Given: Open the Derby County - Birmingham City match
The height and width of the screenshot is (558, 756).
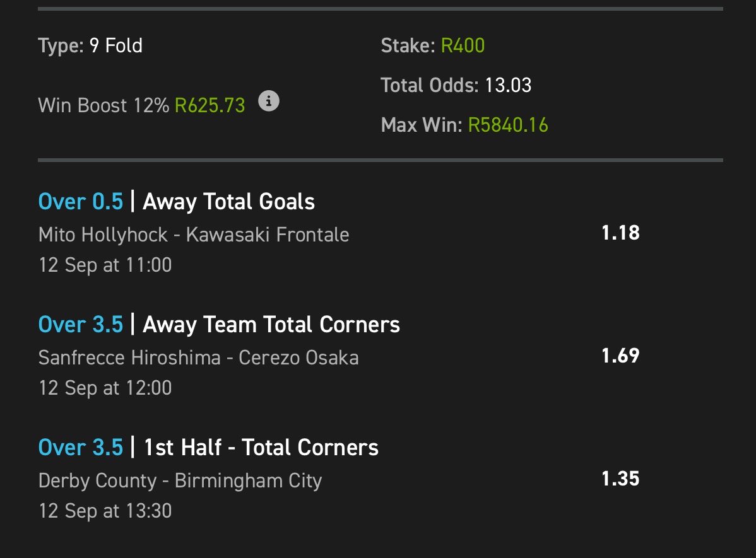Looking at the screenshot, I should (x=180, y=481).
